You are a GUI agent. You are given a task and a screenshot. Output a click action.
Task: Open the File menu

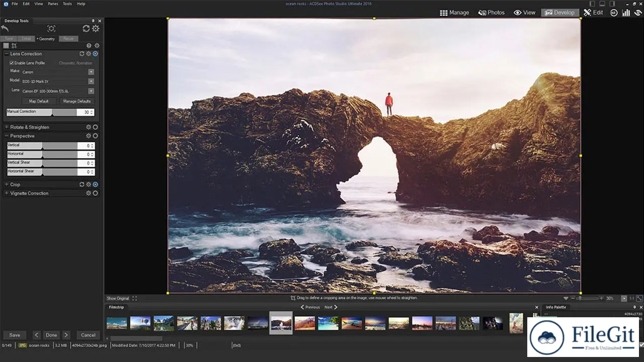point(15,4)
